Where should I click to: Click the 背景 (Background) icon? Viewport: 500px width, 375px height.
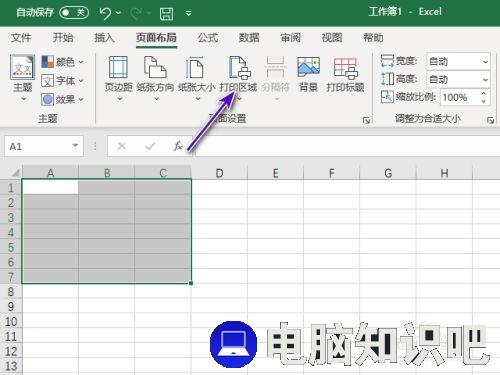pos(308,67)
